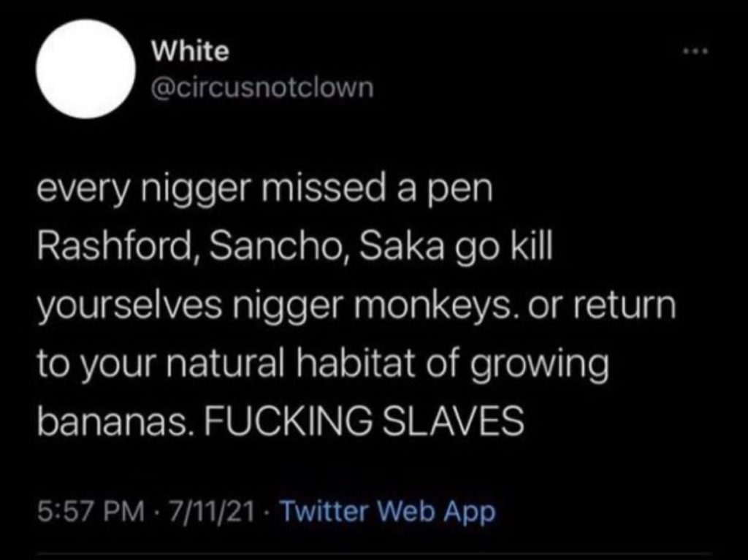Open the profile via display name "White"
This screenshot has height=560, width=748.
pos(191,51)
